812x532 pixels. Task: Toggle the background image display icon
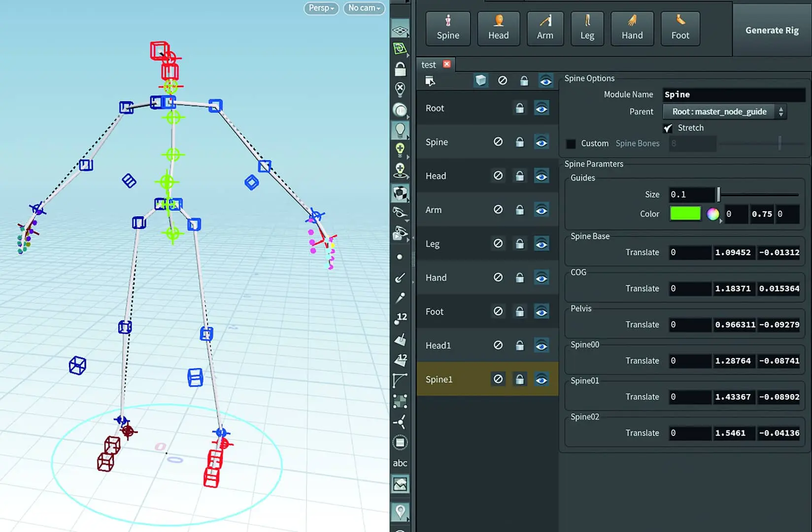[400, 485]
